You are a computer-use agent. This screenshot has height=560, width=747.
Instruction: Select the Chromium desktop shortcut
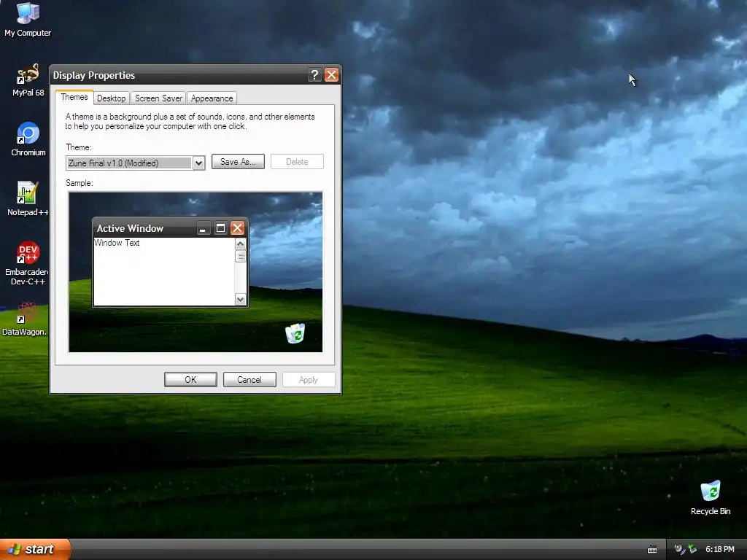[x=28, y=139]
